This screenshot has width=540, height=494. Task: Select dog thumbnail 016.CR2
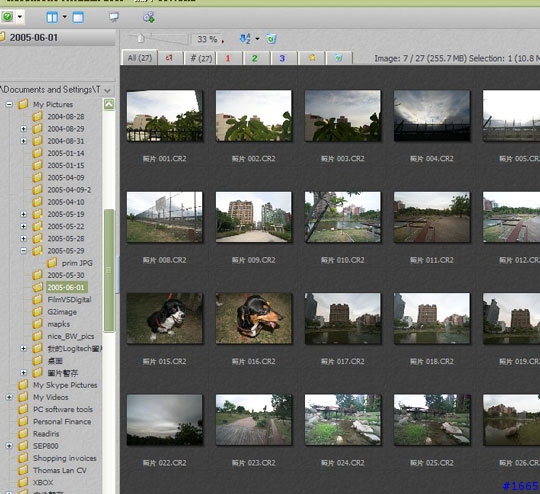pos(253,318)
